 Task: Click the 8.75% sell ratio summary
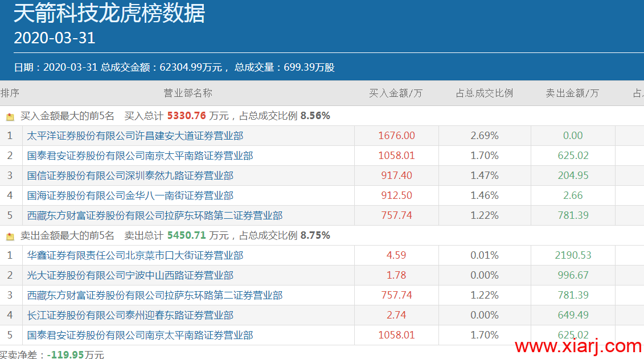tap(315, 236)
